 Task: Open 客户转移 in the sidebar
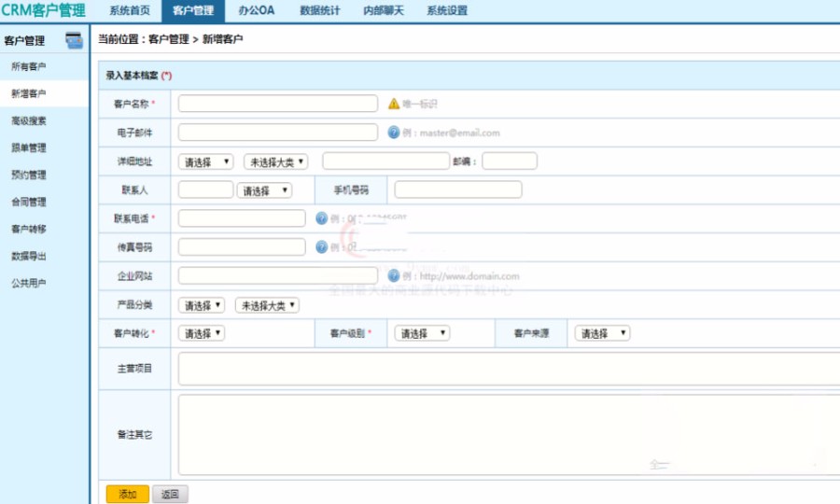[29, 229]
